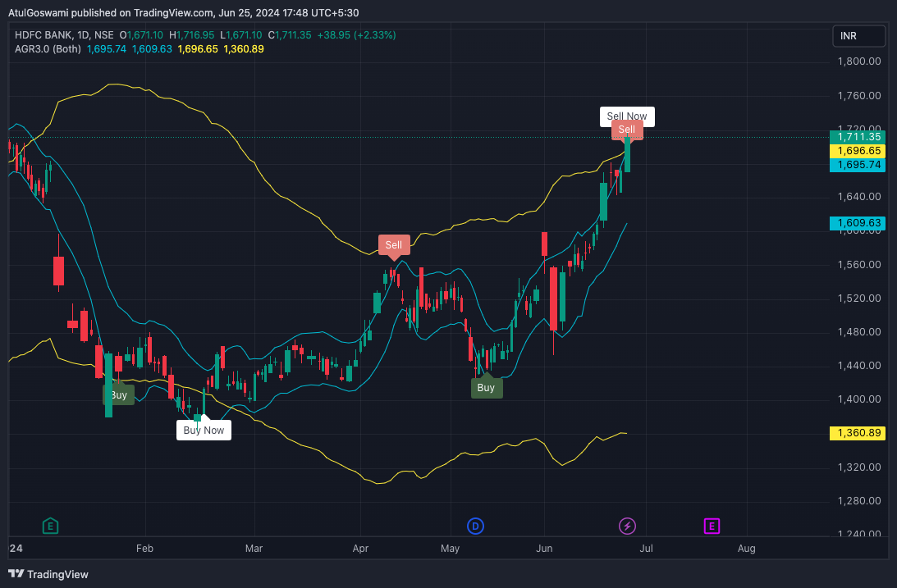Click the +38.95 (+2.33%) change value
The width and height of the screenshot is (897, 588).
(356, 35)
